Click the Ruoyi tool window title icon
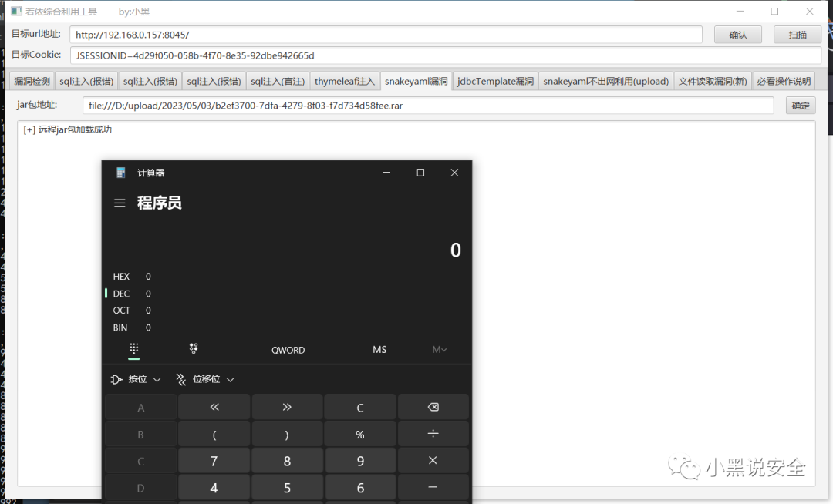 coord(16,11)
